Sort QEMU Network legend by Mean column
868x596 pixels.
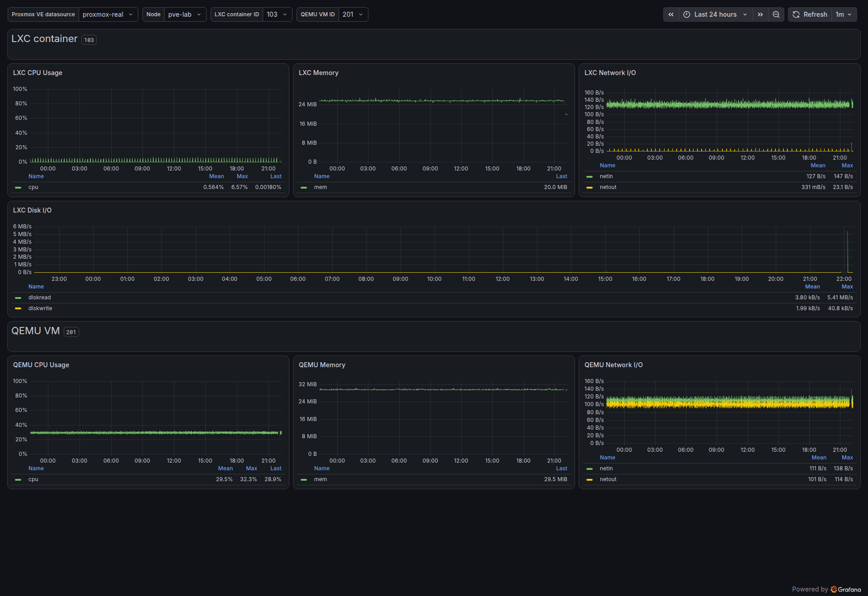[819, 458]
